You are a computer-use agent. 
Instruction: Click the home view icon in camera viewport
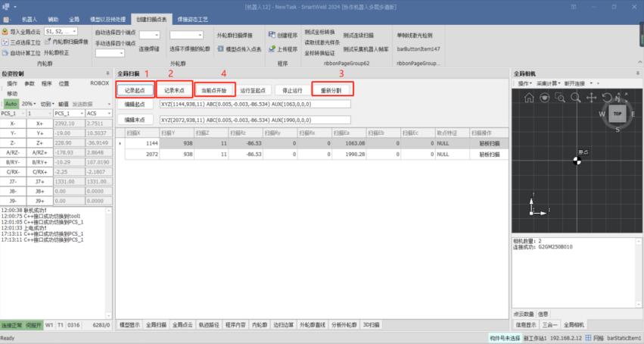point(530,98)
